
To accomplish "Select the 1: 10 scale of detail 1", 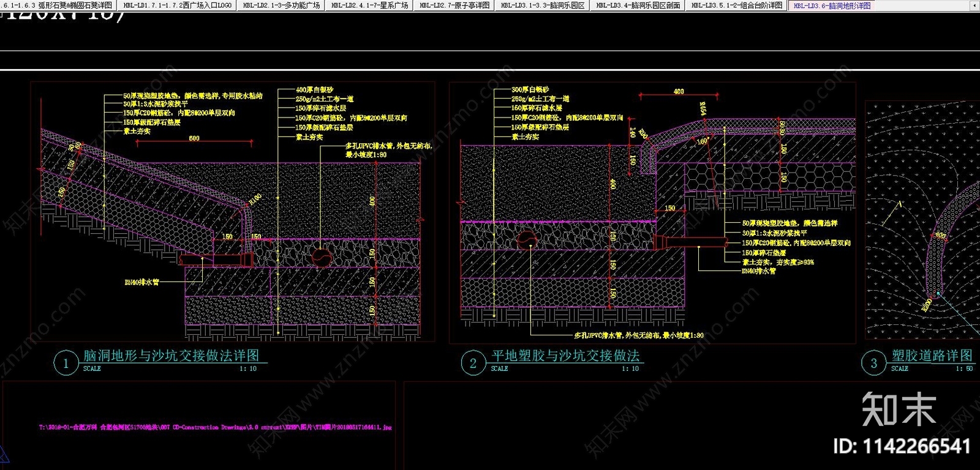I will point(247,368).
